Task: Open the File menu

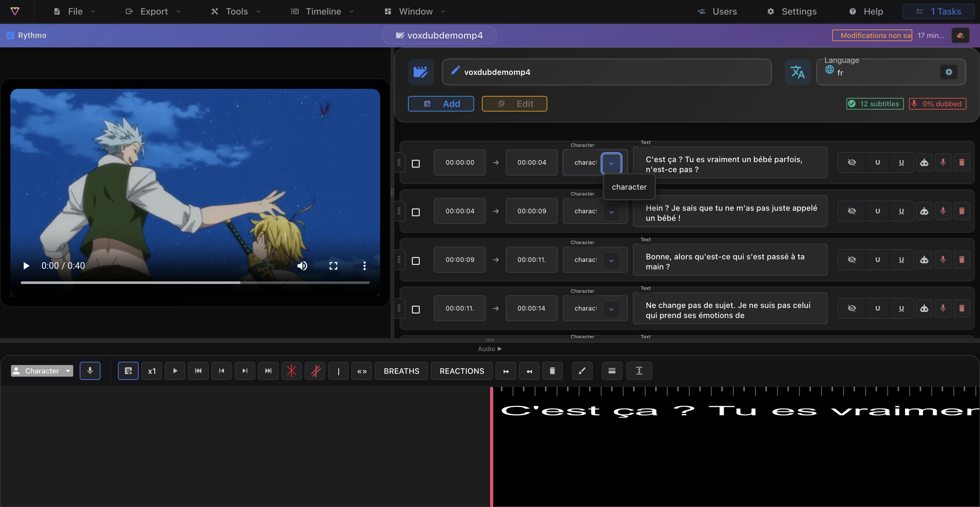Action: point(75,11)
